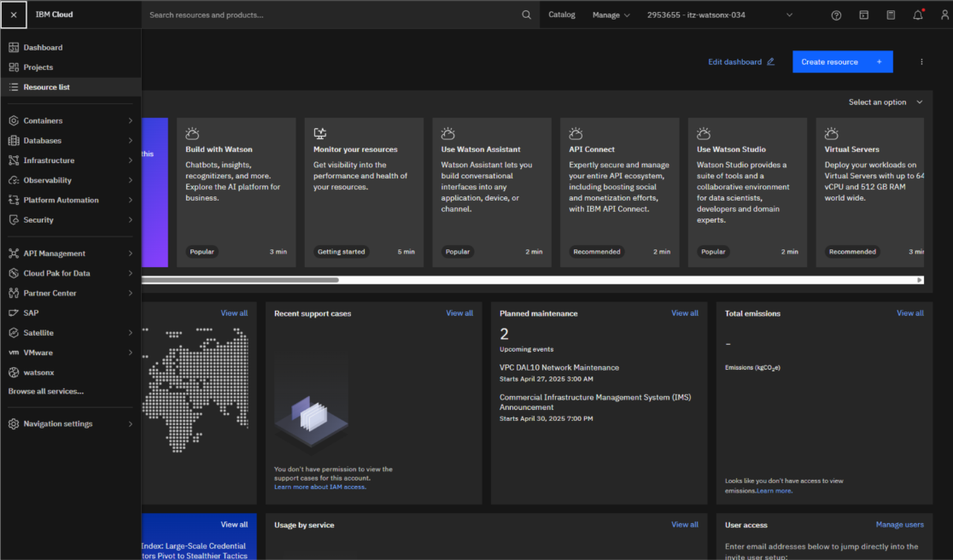Open the Help question mark icon
Image resolution: width=953 pixels, height=560 pixels.
[x=836, y=15]
